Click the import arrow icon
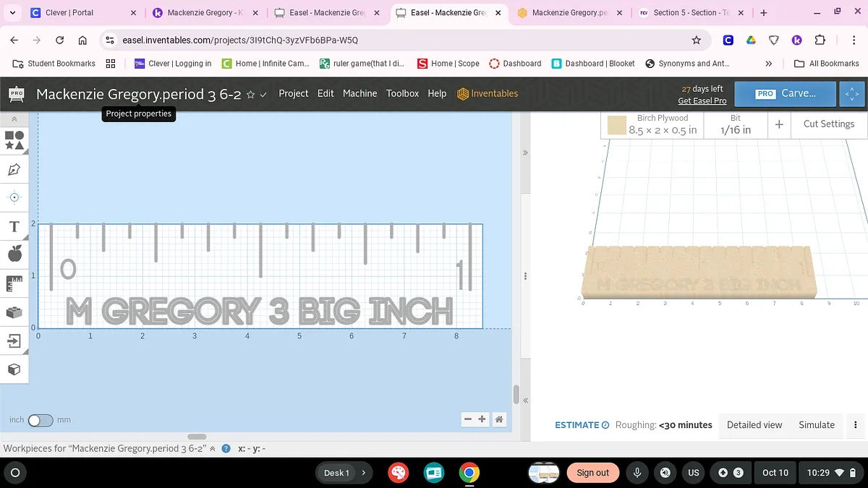This screenshot has height=488, width=868. coord(14,341)
